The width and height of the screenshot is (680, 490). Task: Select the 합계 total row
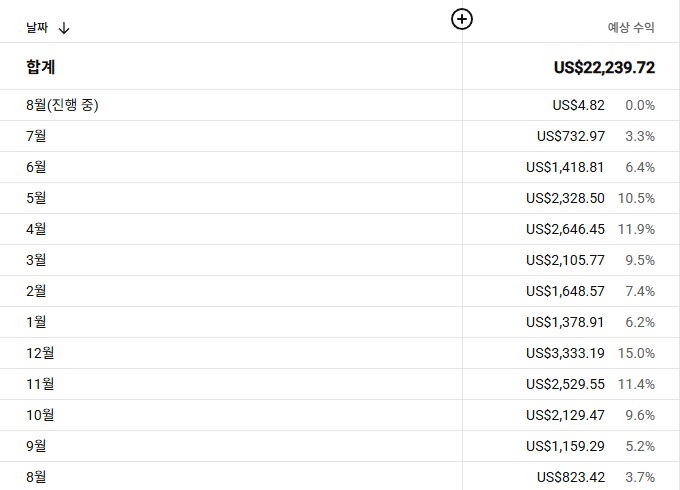[340, 66]
